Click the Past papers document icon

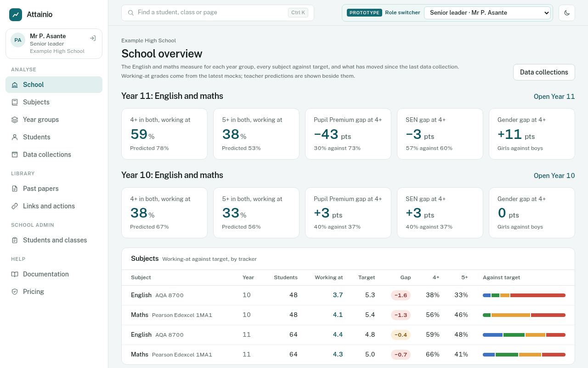(15, 189)
